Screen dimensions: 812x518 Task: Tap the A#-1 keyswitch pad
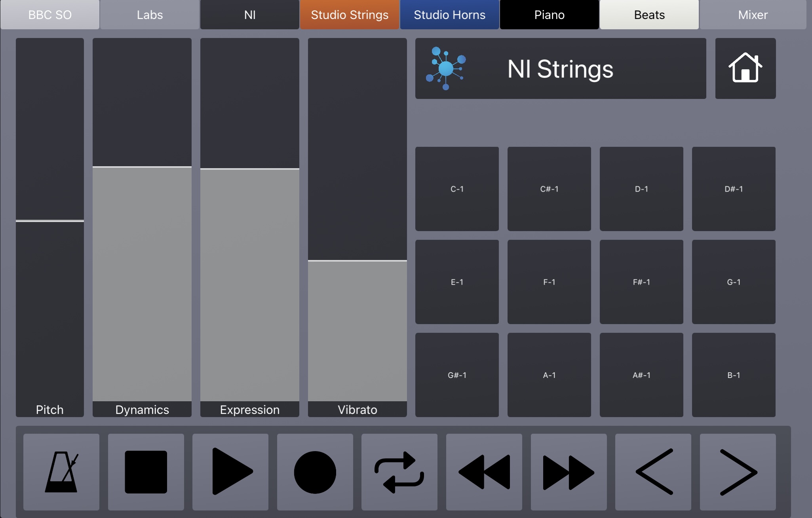click(641, 375)
